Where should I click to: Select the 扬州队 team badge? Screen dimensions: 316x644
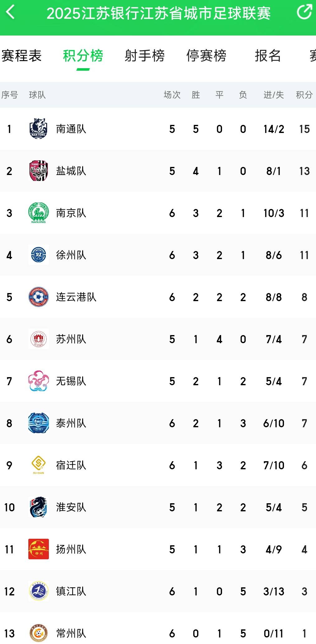tap(38, 549)
